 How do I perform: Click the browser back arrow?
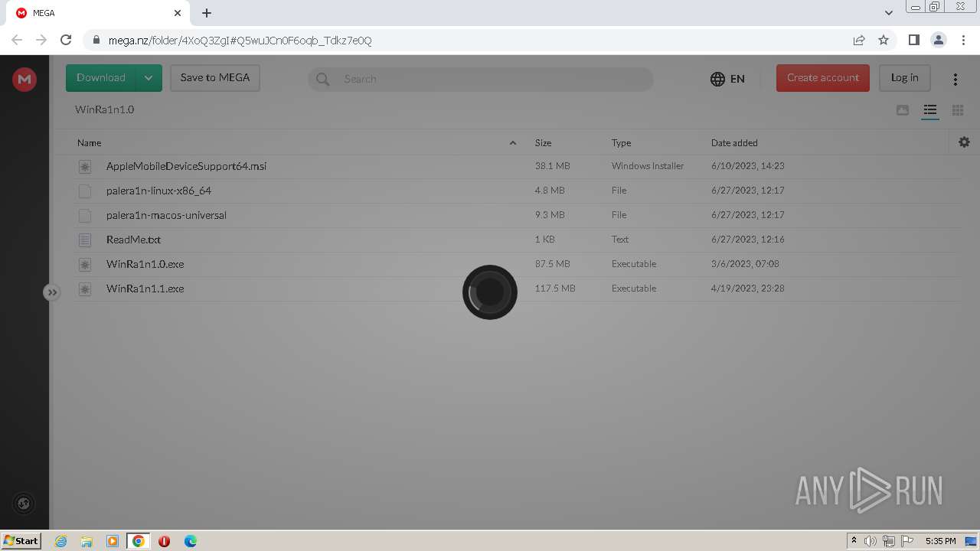click(x=17, y=40)
